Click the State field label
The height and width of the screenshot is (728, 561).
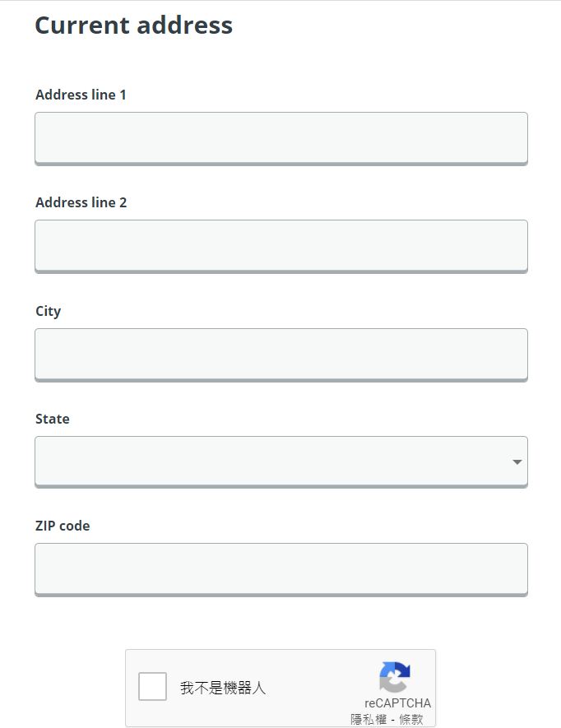(53, 419)
